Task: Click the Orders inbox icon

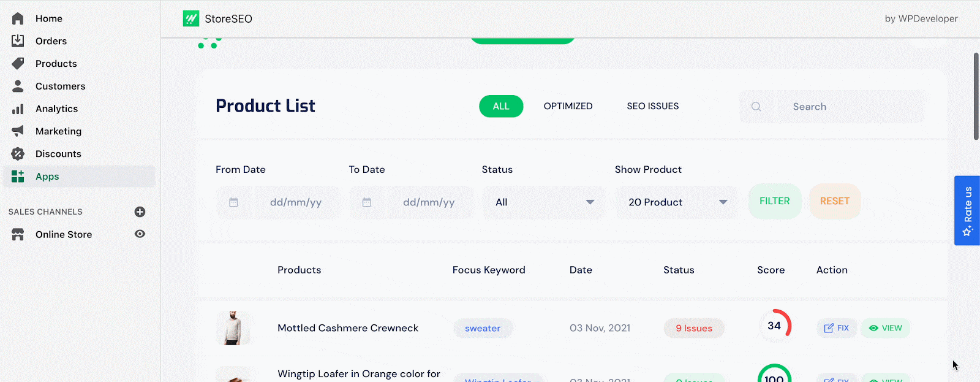Action: pyautogui.click(x=18, y=40)
